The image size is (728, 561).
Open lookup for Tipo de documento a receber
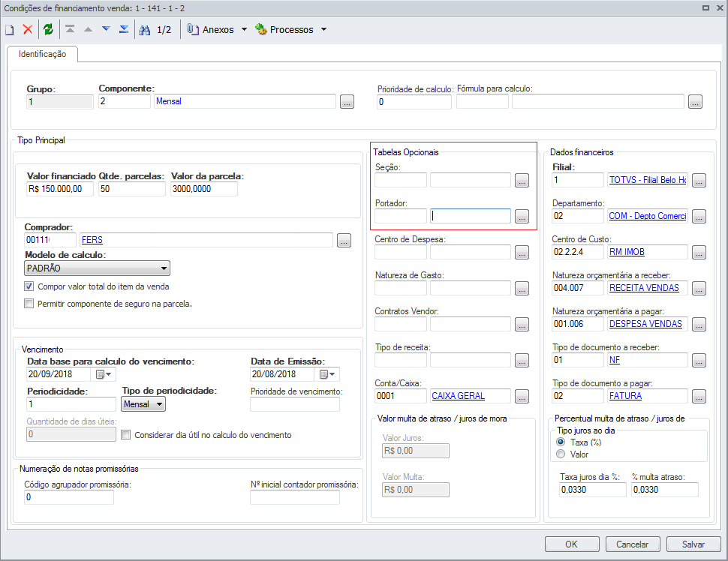[x=699, y=360]
